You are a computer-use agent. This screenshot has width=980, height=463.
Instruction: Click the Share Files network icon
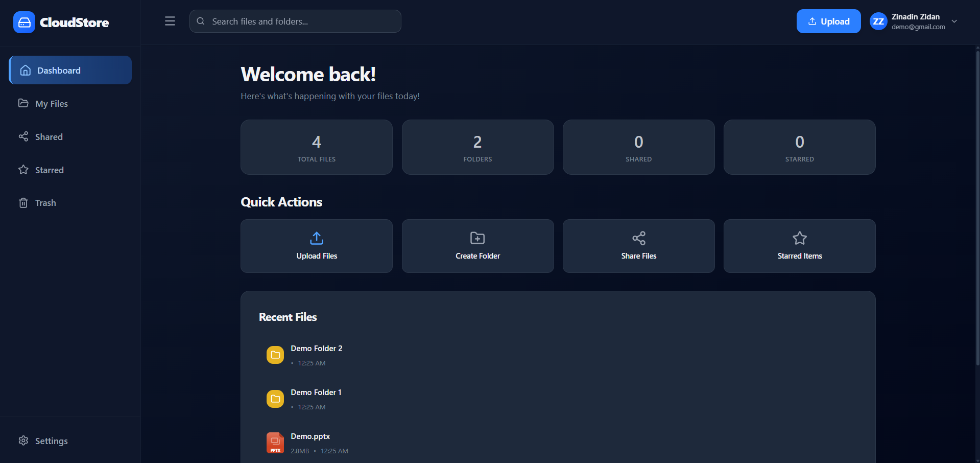pyautogui.click(x=638, y=238)
